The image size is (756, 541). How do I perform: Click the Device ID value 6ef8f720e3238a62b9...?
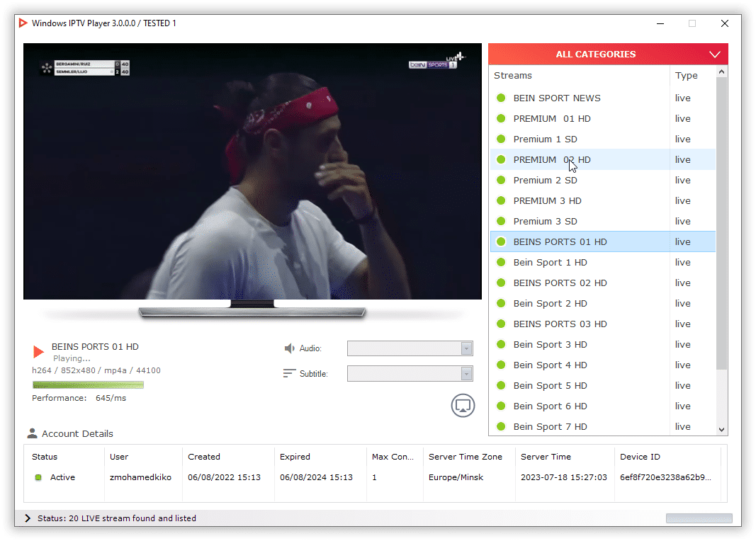[665, 477]
